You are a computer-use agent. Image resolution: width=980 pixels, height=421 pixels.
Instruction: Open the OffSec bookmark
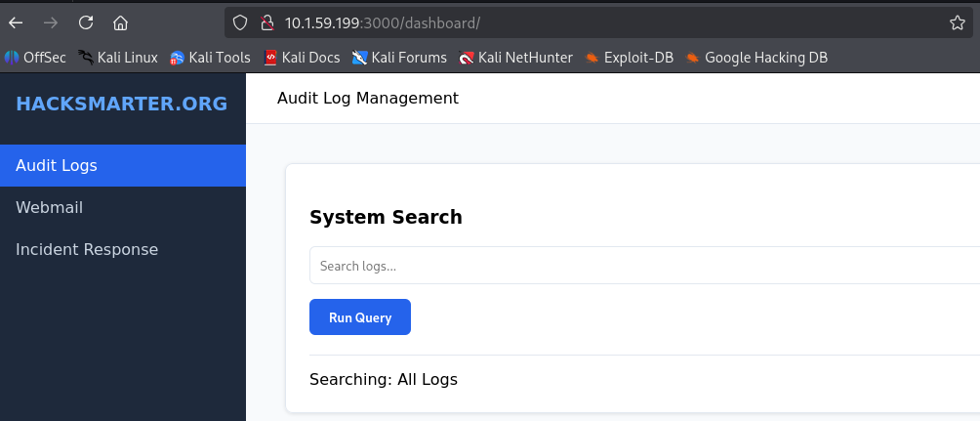(x=35, y=58)
